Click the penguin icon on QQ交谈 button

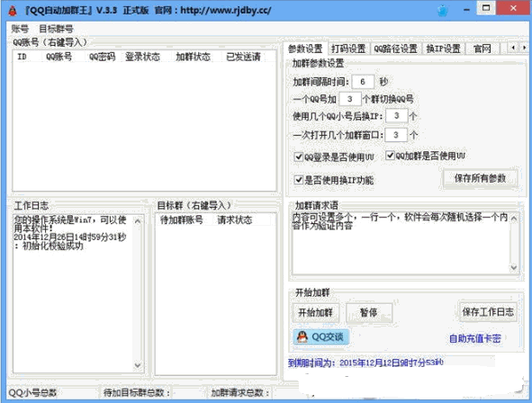click(x=302, y=337)
